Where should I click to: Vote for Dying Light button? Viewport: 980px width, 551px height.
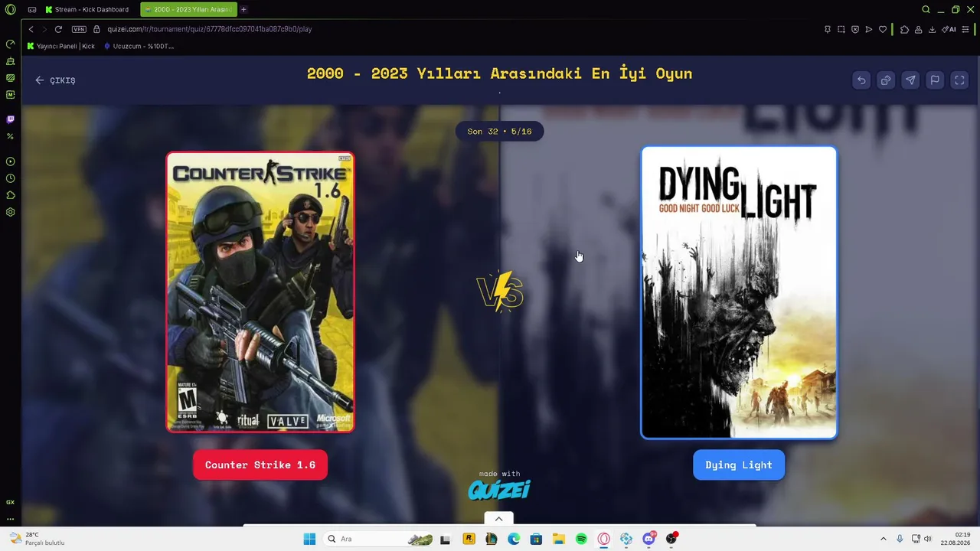(x=739, y=465)
